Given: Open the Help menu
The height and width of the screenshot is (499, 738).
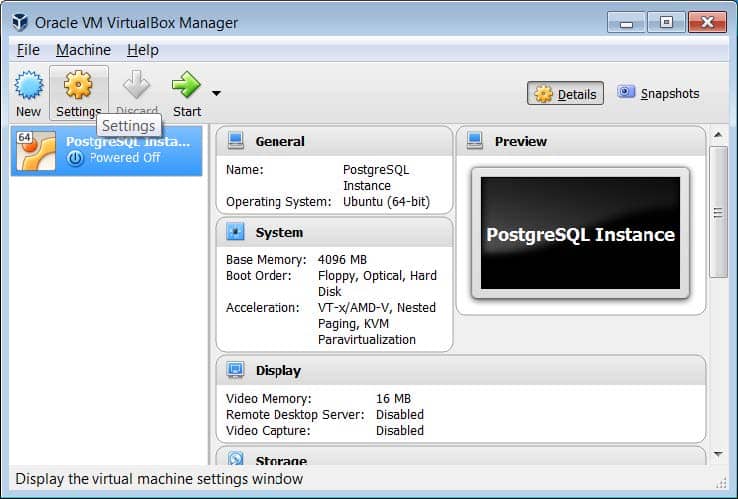Looking at the screenshot, I should click(143, 50).
